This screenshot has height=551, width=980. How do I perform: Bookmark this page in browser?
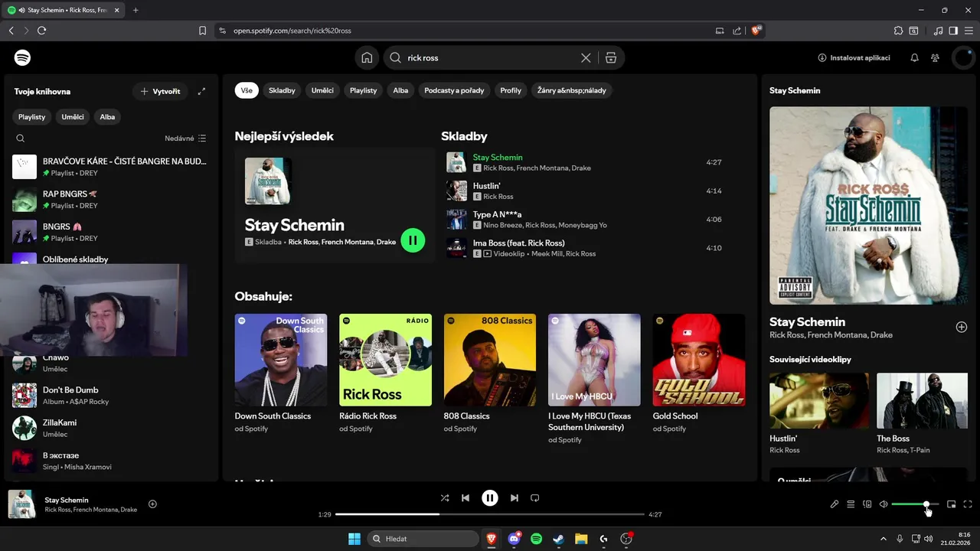202,31
